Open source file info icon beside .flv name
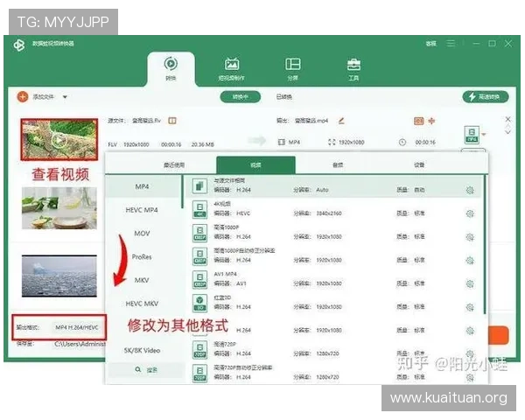The width and height of the screenshot is (525, 420). click(172, 121)
